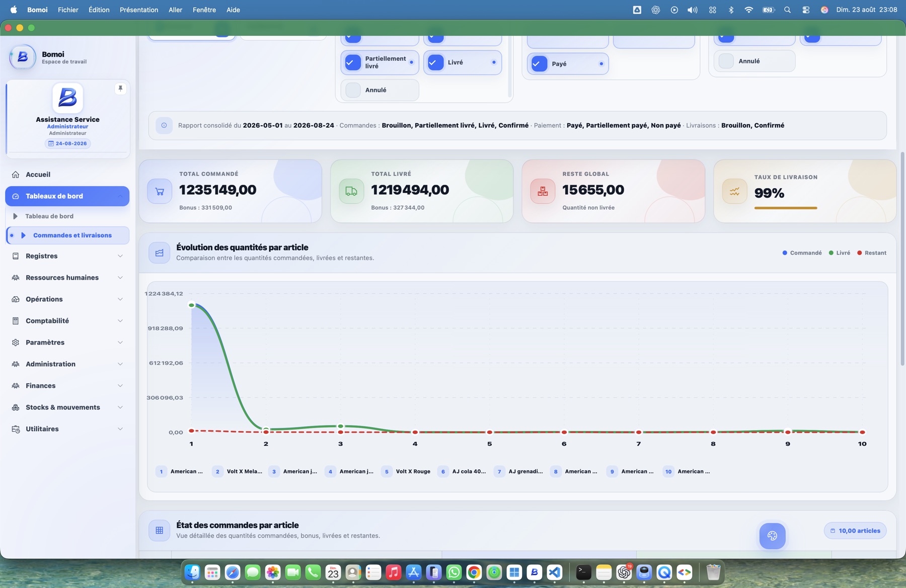Click the Opérations sidebar icon
Viewport: 906px width, 588px height.
[x=16, y=299]
